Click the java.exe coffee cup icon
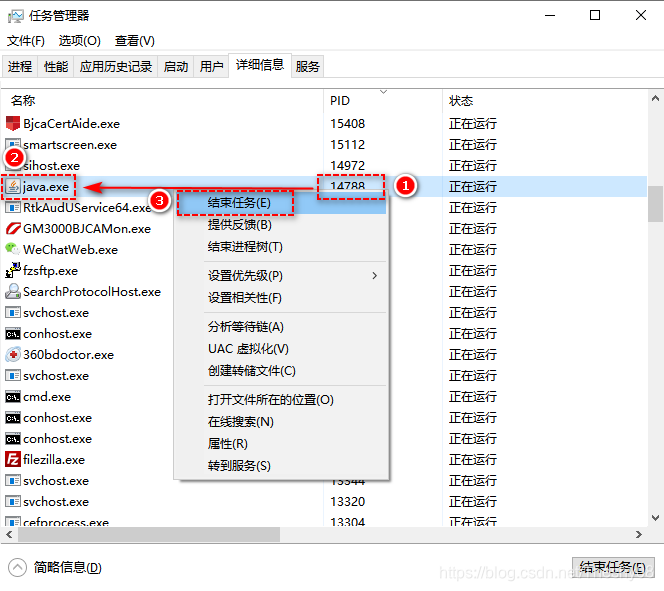Image resolution: width=664 pixels, height=591 pixels. pos(13,187)
